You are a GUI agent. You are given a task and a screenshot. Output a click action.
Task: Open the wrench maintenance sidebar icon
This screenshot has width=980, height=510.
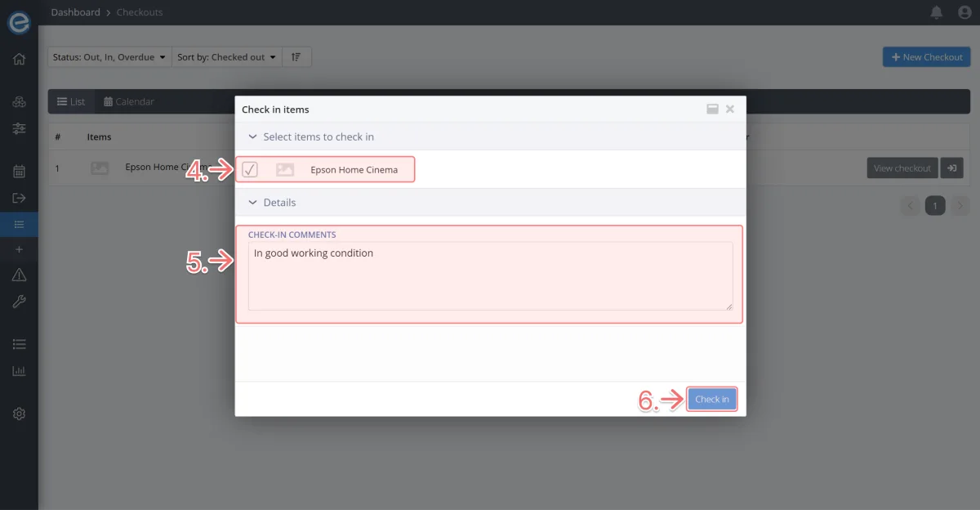pos(19,302)
